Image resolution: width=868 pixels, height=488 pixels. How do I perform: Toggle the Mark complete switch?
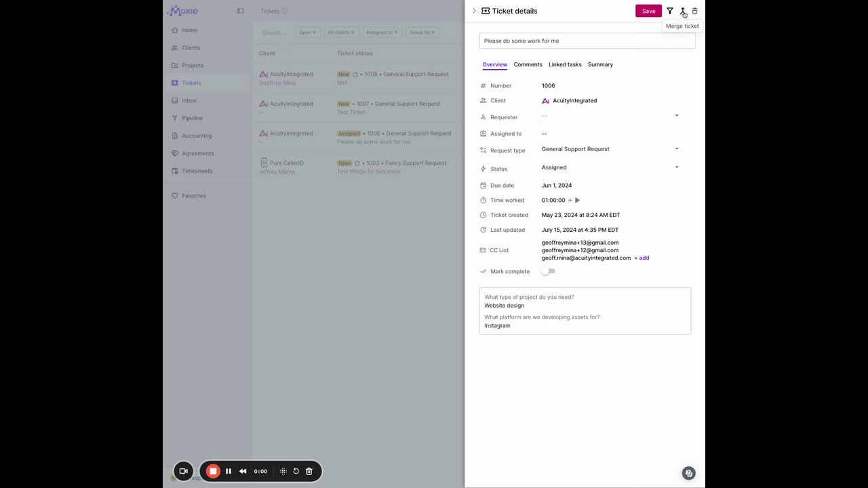click(x=549, y=271)
